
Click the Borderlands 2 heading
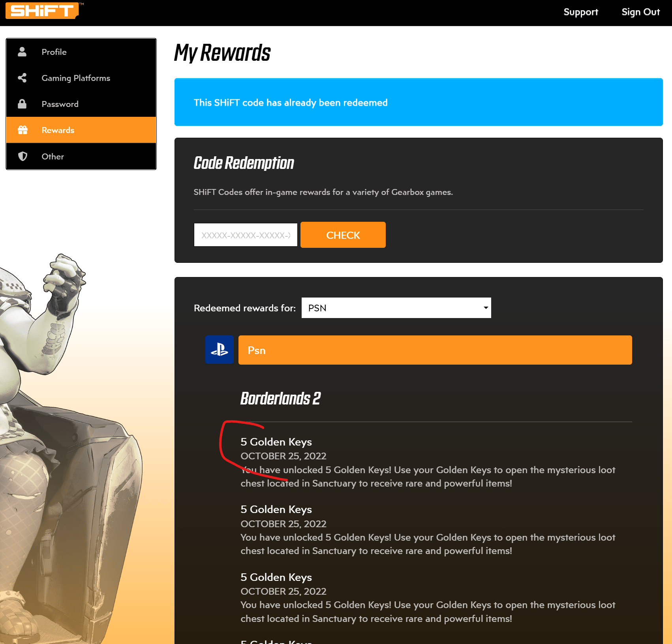[280, 399]
